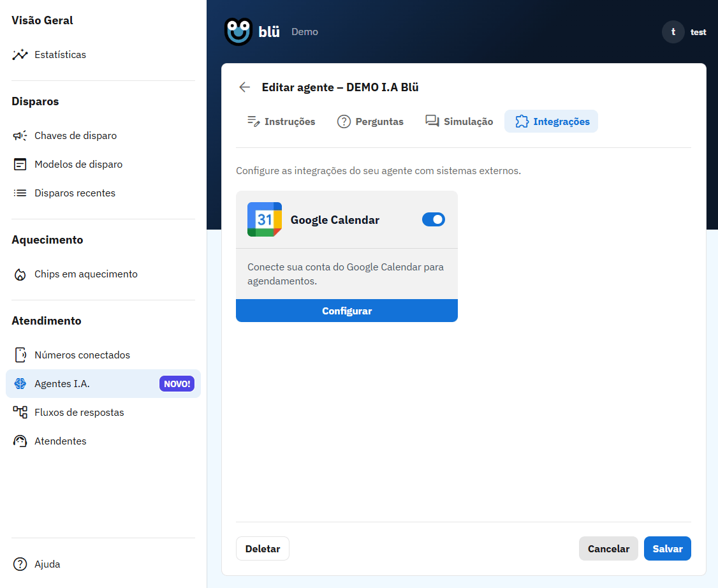Click the Demo workspace label
Image resolution: width=718 pixels, height=588 pixels.
pos(305,32)
